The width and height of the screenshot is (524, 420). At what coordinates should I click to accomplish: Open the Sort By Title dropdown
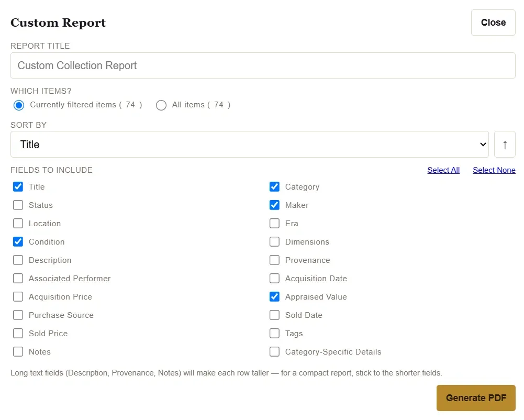pyautogui.click(x=250, y=145)
